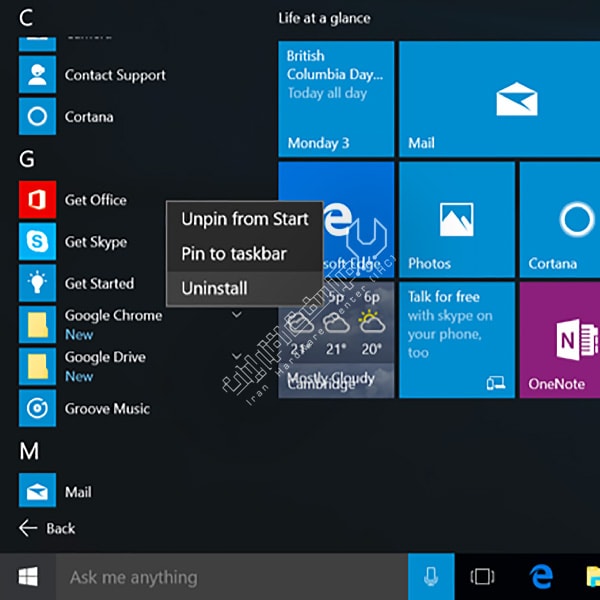The width and height of the screenshot is (600, 600).
Task: Open the Windows Start button
Action: 28,576
